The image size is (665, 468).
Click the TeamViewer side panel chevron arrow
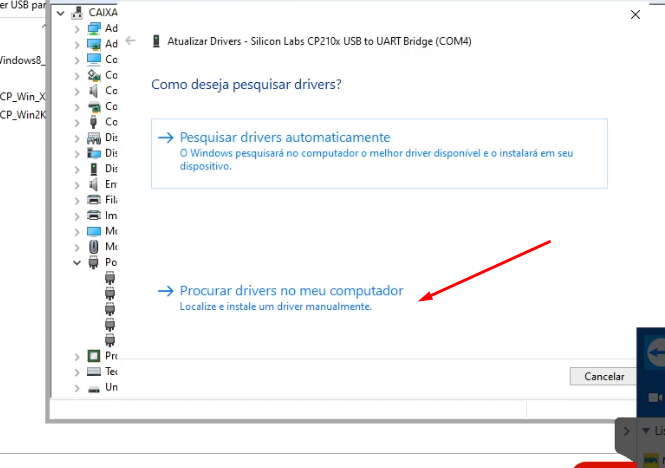coord(626,431)
